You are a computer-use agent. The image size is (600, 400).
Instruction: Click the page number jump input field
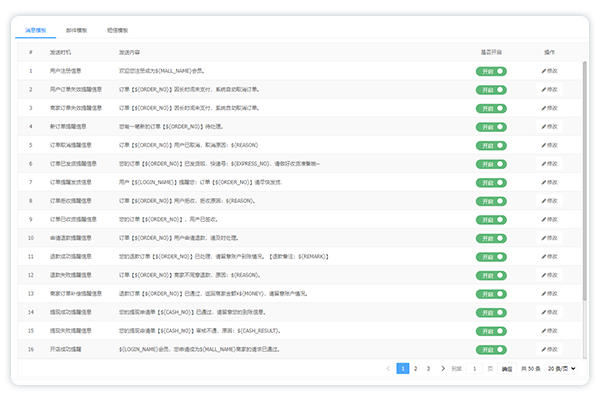473,369
